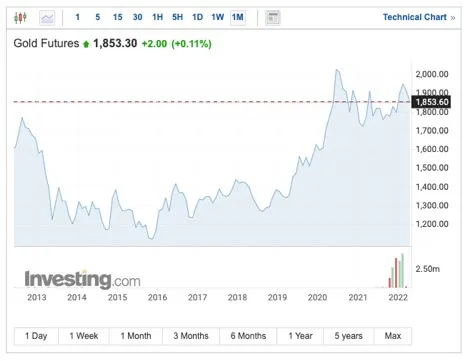Click the Max range button
This screenshot has width=469, height=361.
coord(393,336)
